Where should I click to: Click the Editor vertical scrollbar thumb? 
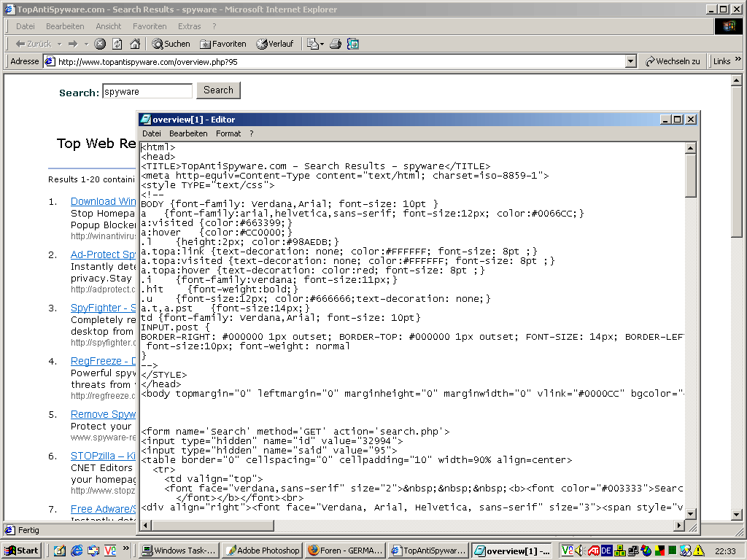[691, 175]
